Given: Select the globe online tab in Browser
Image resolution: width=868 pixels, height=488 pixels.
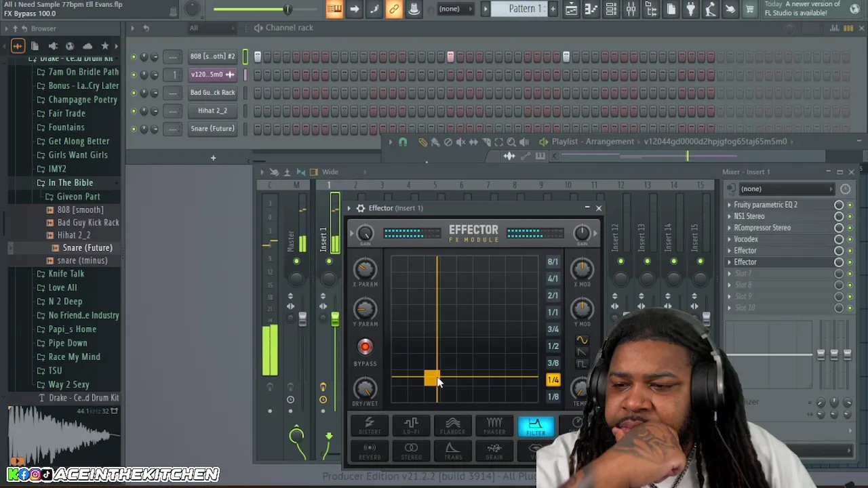Looking at the screenshot, I should click(70, 46).
